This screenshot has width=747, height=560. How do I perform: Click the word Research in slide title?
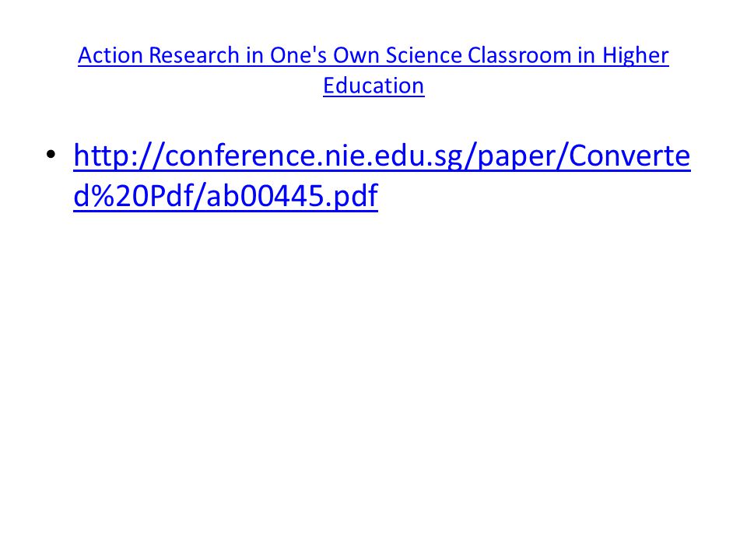[194, 56]
